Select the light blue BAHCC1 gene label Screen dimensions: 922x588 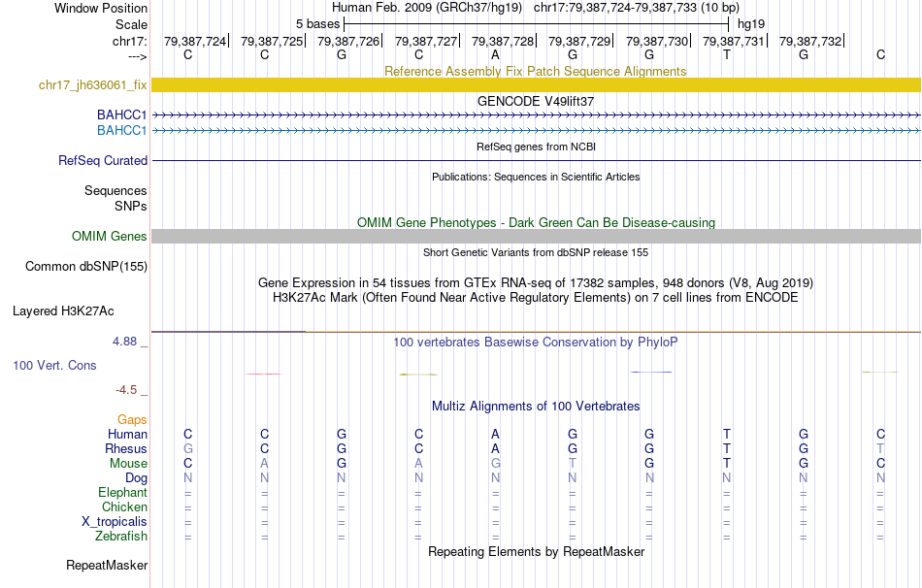121,130
